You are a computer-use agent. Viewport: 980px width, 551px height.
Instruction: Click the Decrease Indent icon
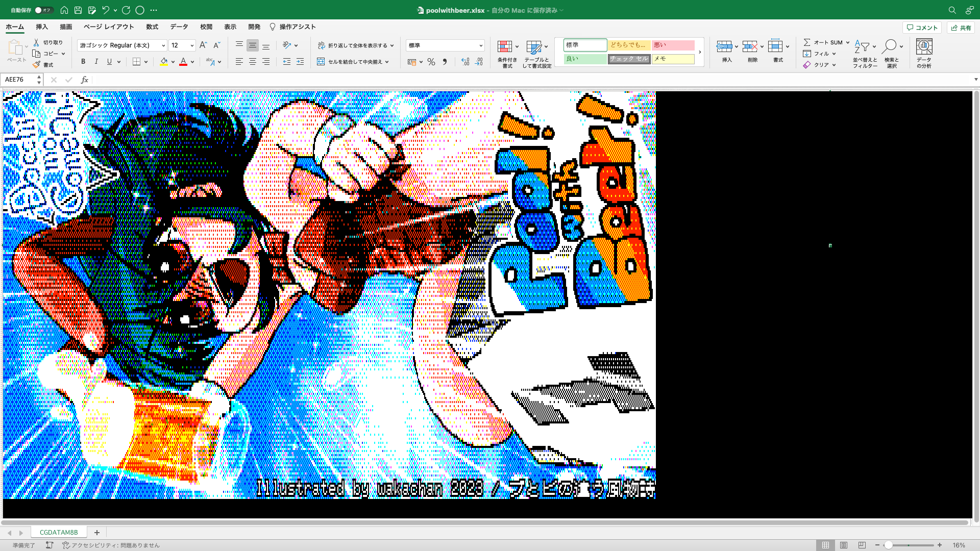coord(287,62)
